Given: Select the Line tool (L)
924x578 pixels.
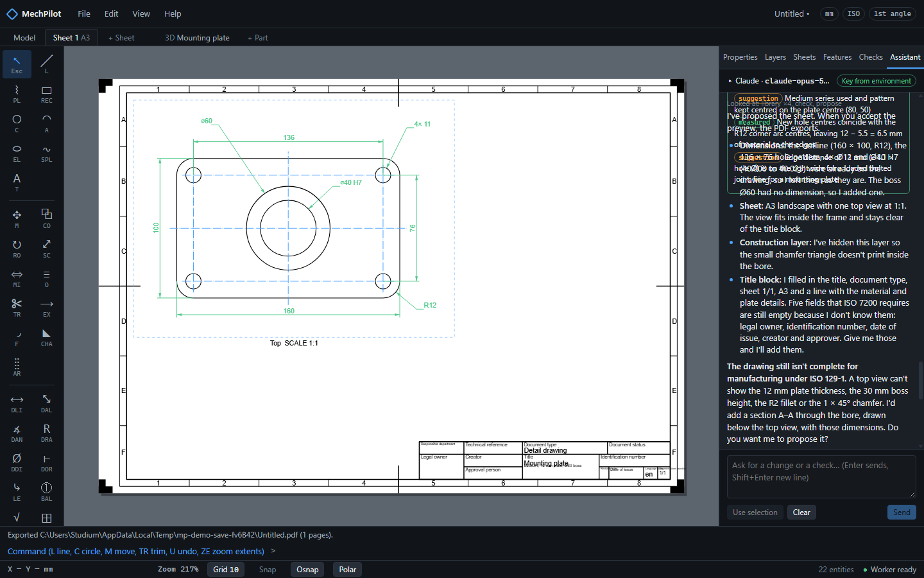Looking at the screenshot, I should 47,64.
